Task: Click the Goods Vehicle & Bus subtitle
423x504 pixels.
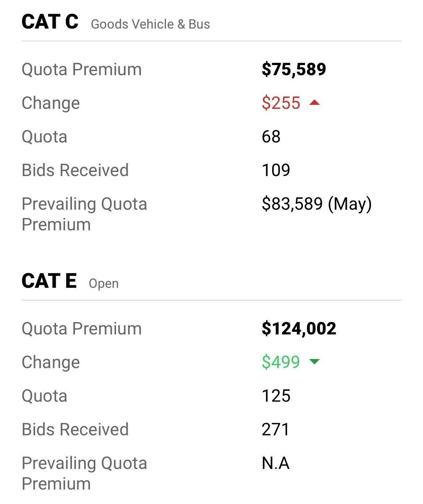Action: pyautogui.click(x=150, y=24)
